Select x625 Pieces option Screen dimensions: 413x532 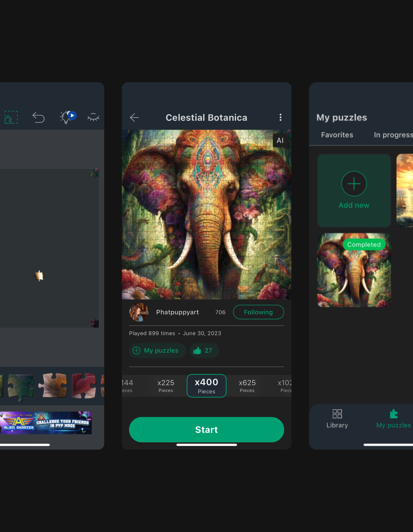click(247, 386)
